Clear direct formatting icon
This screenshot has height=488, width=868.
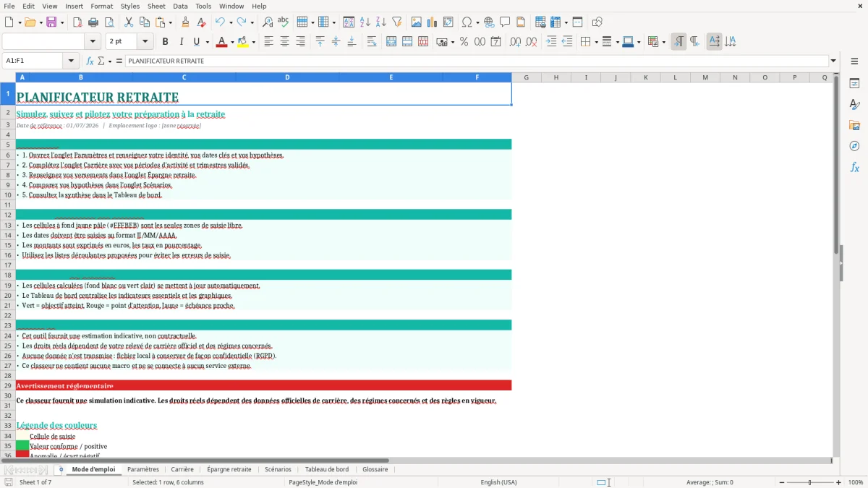[202, 22]
